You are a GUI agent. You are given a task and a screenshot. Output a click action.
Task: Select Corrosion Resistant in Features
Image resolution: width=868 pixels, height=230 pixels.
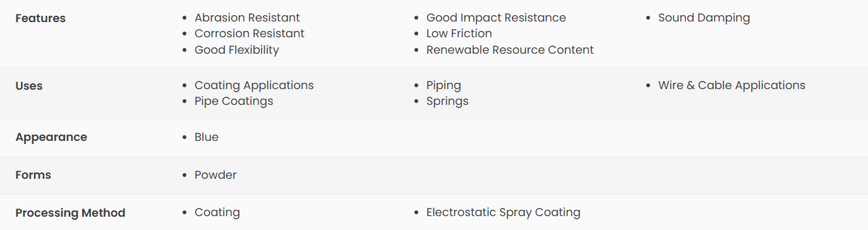click(250, 33)
